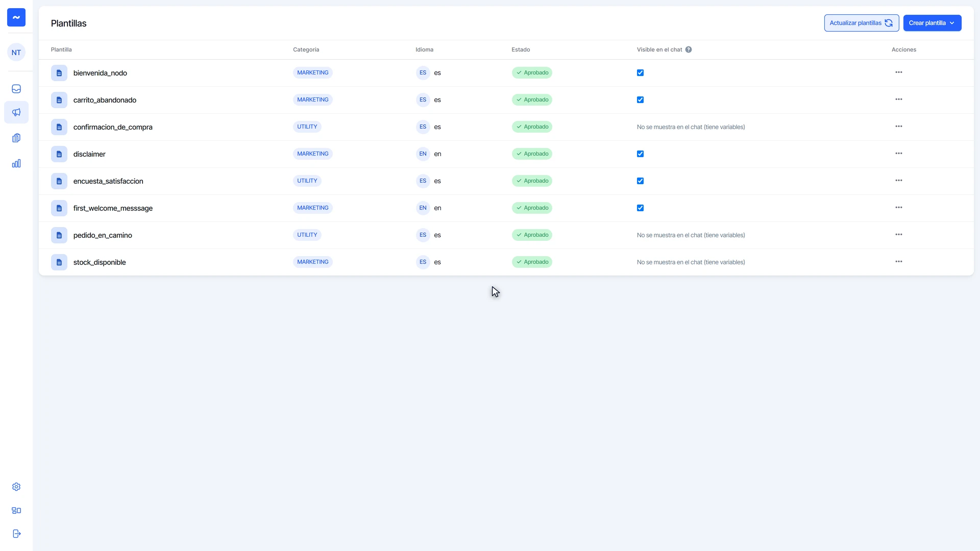Click document icon of confirmacion_de_compra
Viewport: 980px width, 551px height.
(59, 127)
